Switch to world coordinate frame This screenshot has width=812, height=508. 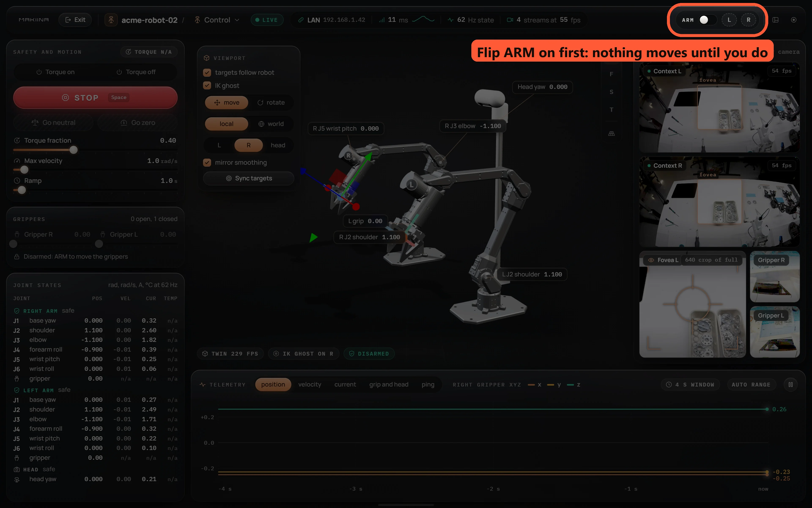tap(271, 124)
